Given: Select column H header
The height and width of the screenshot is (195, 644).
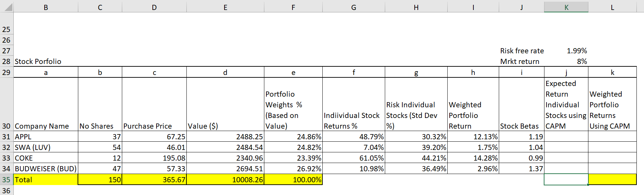Looking at the screenshot, I should coord(416,7).
